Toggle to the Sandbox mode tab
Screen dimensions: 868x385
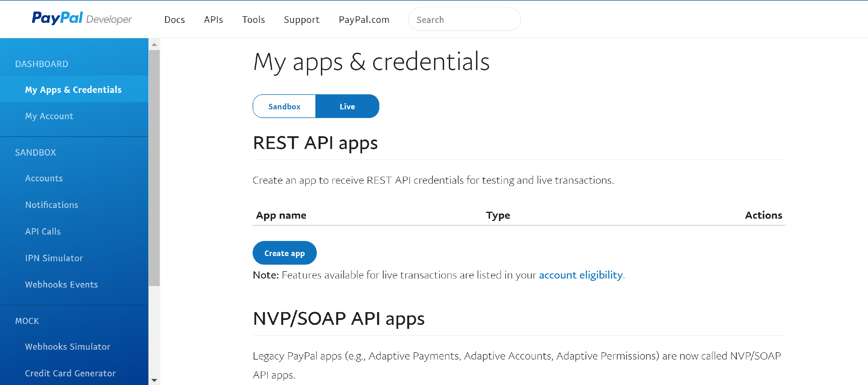(x=283, y=107)
